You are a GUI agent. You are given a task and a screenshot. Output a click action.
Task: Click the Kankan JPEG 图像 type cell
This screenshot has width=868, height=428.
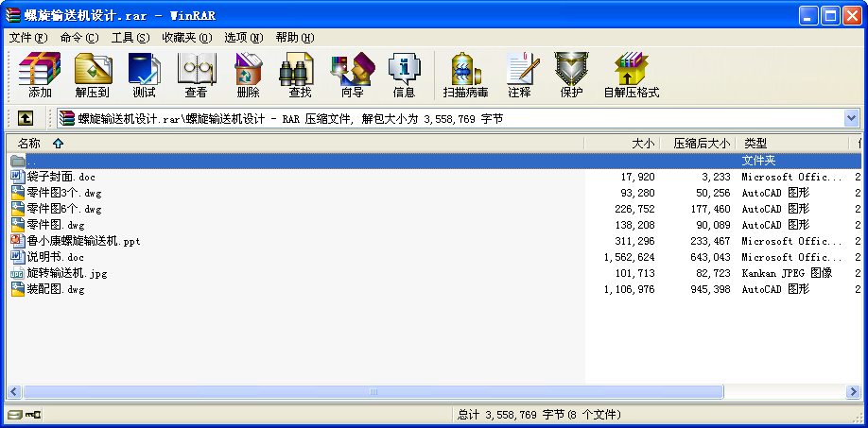(787, 273)
